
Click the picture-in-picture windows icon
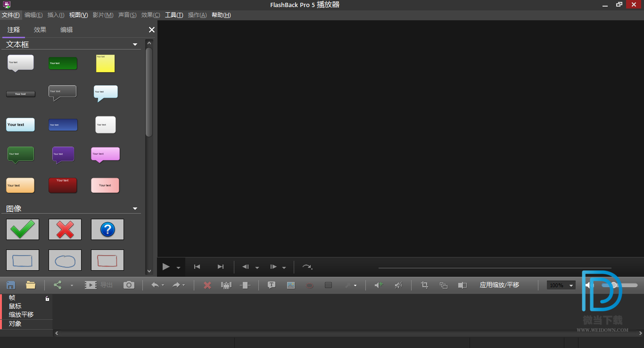point(444,285)
